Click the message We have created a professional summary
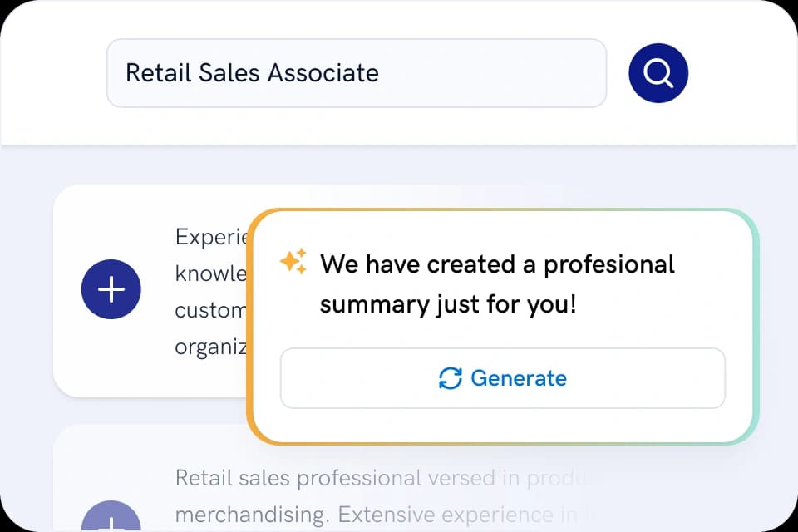Viewport: 798px width, 532px height. (x=496, y=283)
